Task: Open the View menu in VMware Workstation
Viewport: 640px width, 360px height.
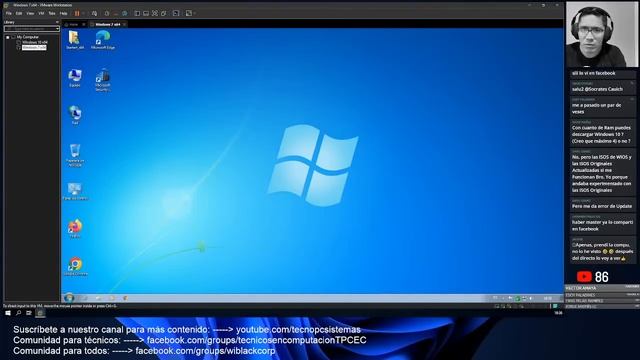Action: click(x=30, y=13)
